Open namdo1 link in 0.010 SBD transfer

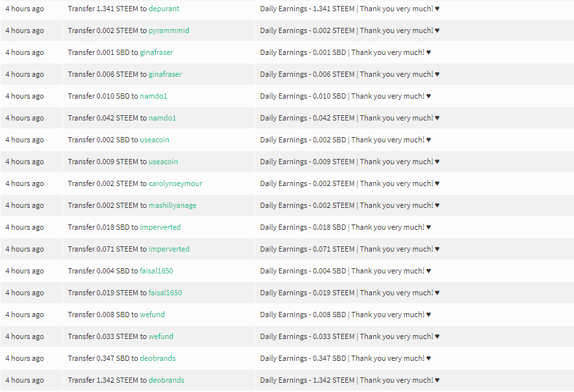[x=153, y=96]
